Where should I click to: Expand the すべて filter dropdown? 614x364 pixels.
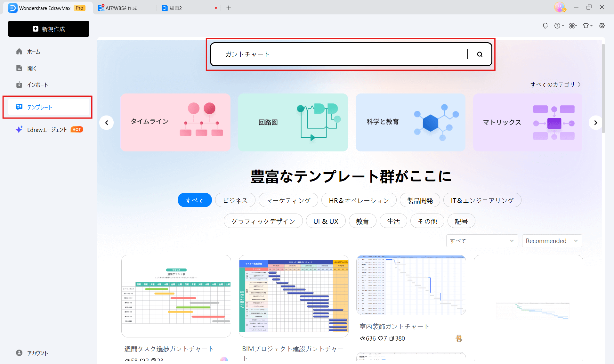pos(481,240)
